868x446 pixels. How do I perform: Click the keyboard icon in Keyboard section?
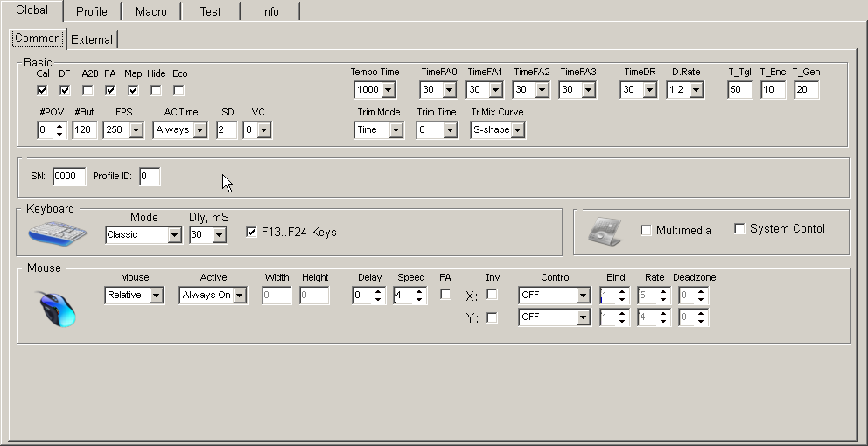(58, 234)
